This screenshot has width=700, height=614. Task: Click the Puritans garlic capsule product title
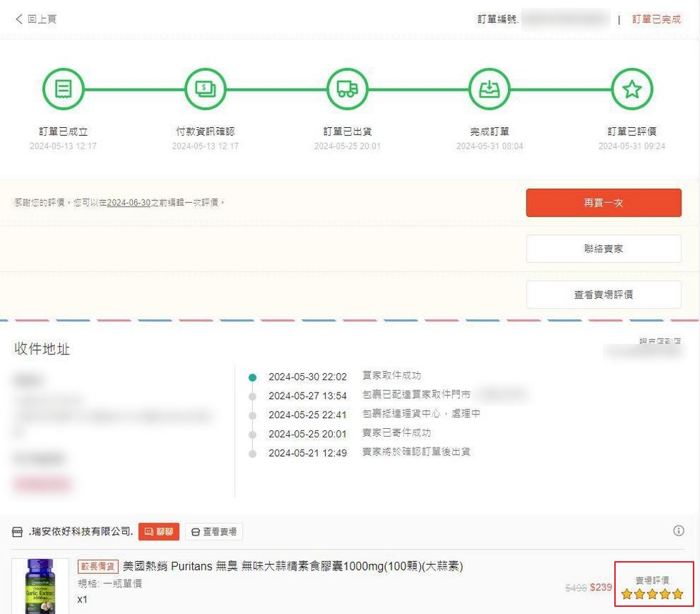point(293,566)
